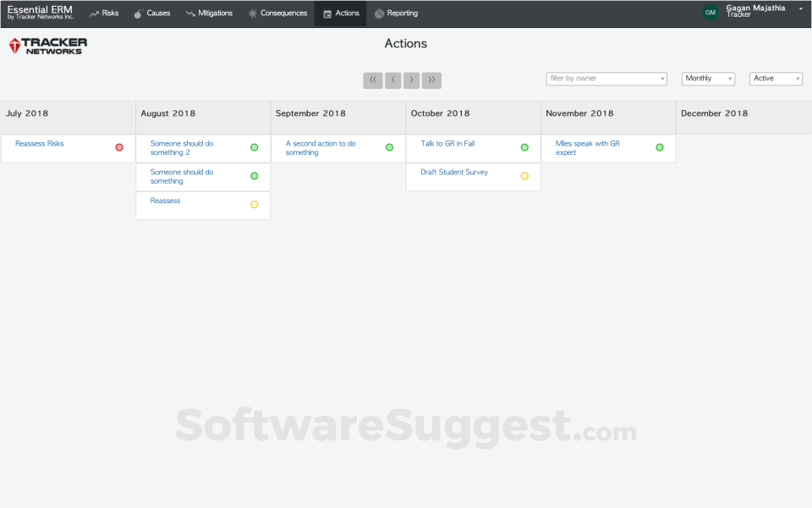
Task: Click the Consequences burst icon
Action: point(253,14)
